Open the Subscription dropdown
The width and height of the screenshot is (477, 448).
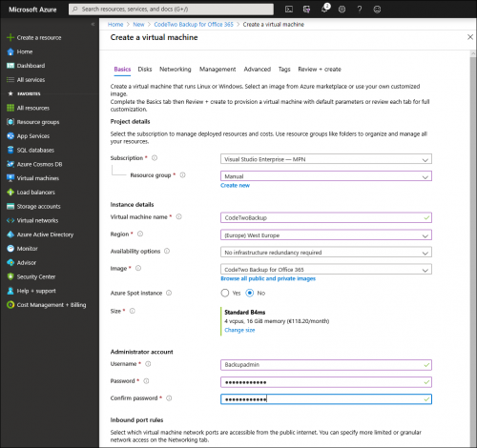(326, 159)
